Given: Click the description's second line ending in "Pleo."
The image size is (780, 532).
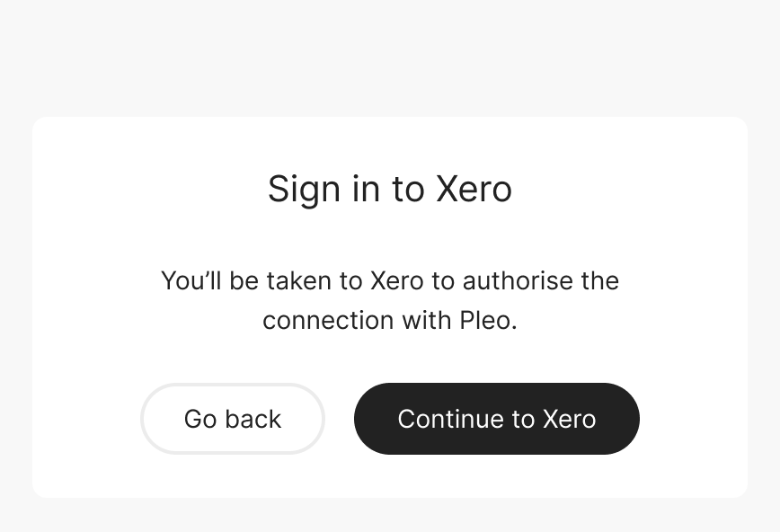Looking at the screenshot, I should coord(390,320).
